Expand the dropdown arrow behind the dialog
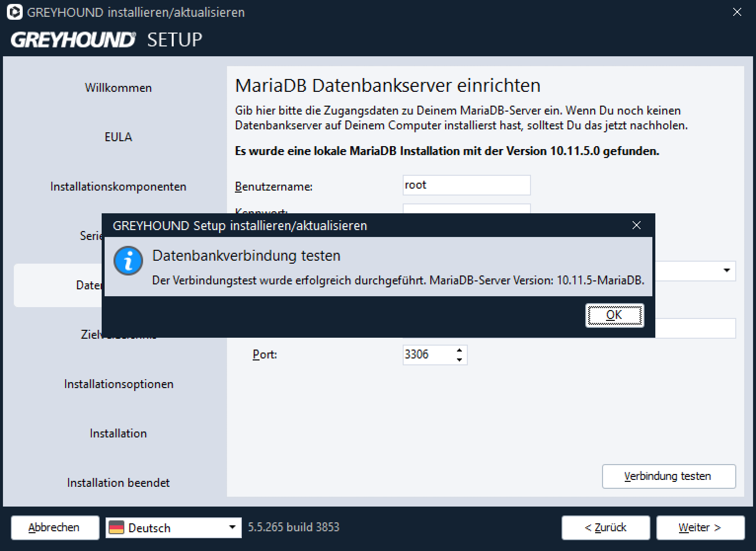Image resolution: width=756 pixels, height=551 pixels. click(726, 271)
